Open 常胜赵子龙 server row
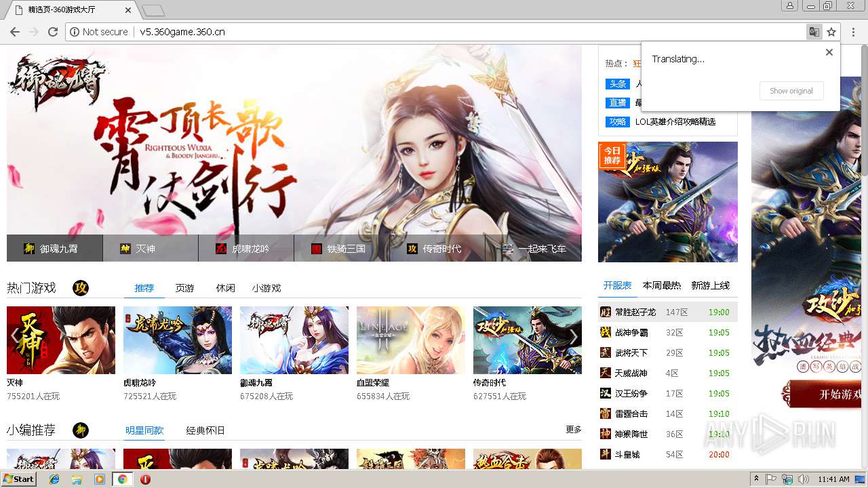868x488 pixels. [x=668, y=312]
